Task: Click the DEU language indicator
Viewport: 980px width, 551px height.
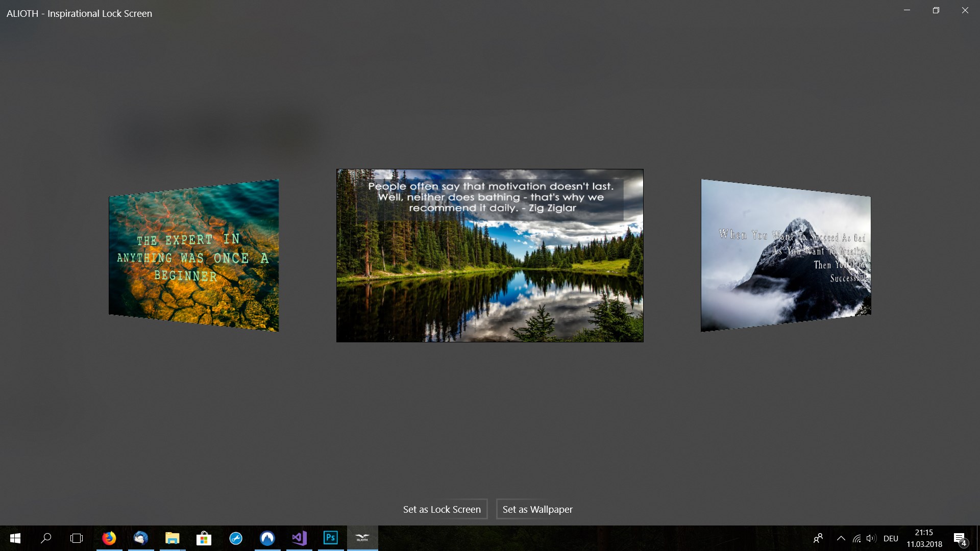Action: pos(891,538)
